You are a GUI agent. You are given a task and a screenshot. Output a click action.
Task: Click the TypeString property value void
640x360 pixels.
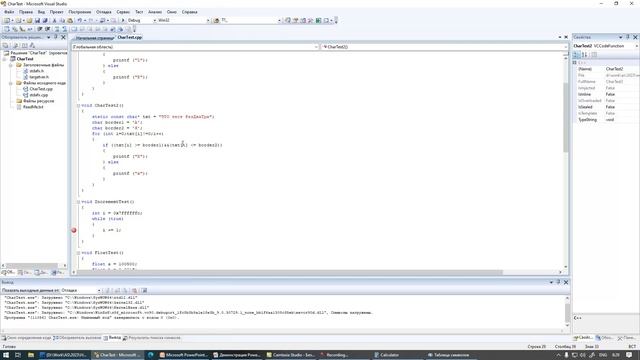tap(610, 120)
